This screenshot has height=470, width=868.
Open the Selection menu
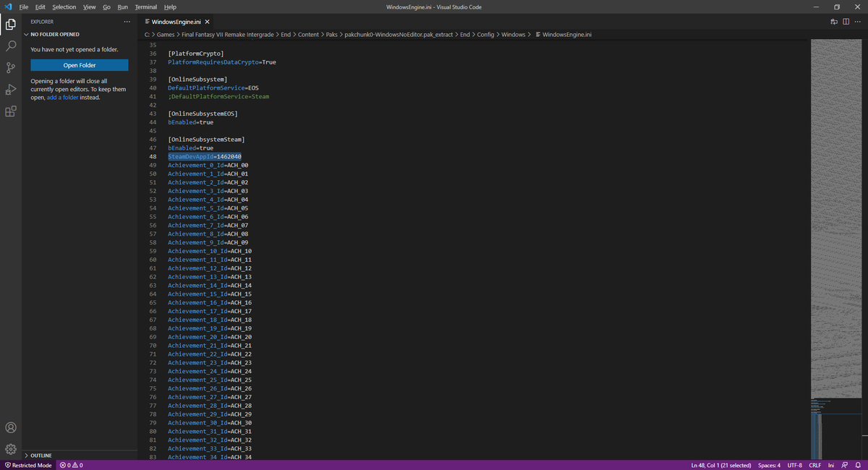[64, 7]
